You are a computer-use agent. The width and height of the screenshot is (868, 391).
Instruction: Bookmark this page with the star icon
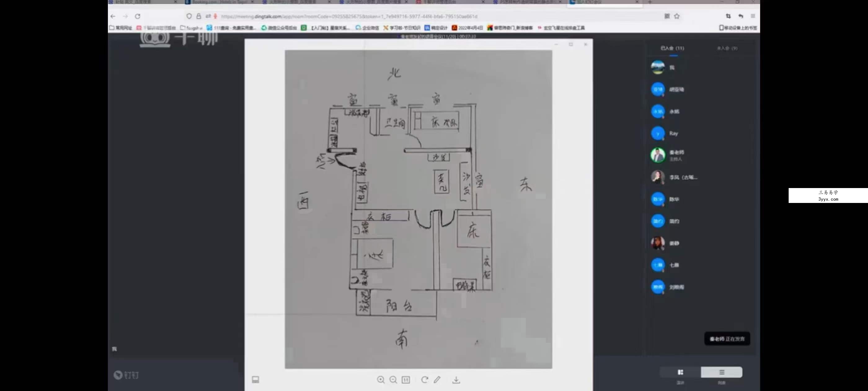click(677, 16)
